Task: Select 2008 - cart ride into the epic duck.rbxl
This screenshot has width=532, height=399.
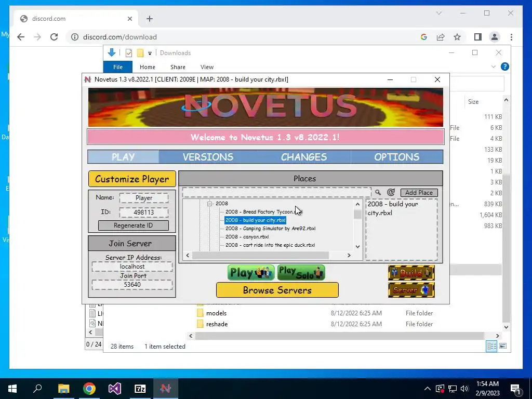Action: (x=270, y=245)
